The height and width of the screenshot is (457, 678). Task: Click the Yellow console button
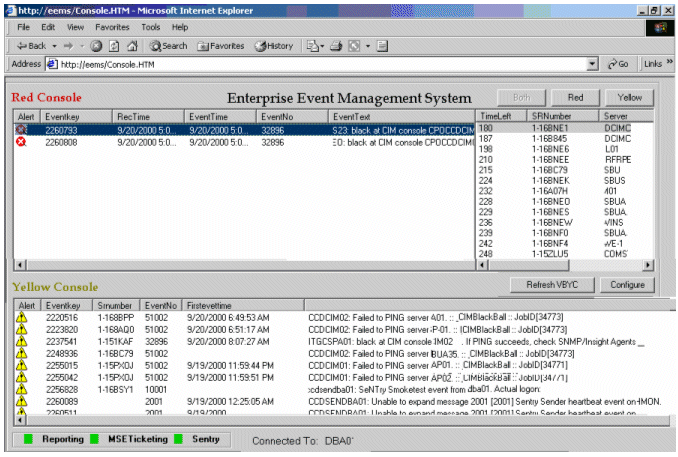629,98
